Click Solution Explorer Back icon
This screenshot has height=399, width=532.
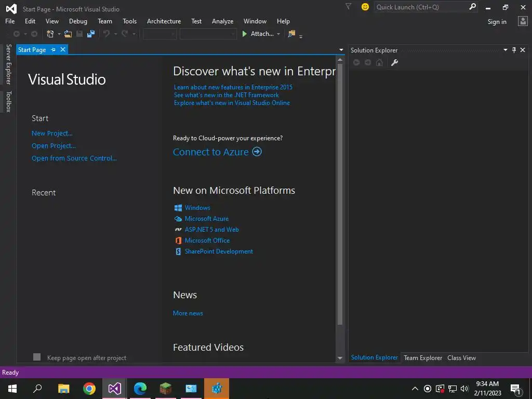(356, 62)
